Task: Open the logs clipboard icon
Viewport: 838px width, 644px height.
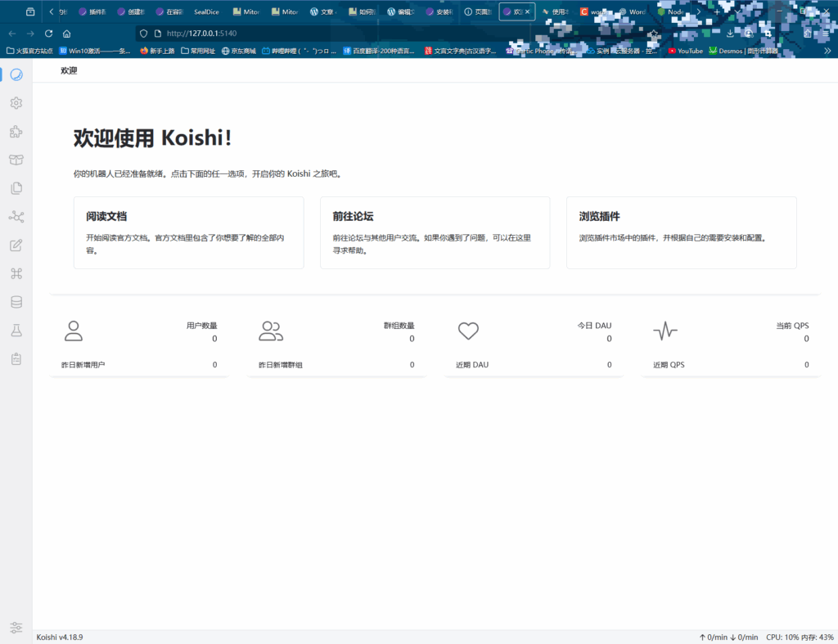Action: coord(16,358)
